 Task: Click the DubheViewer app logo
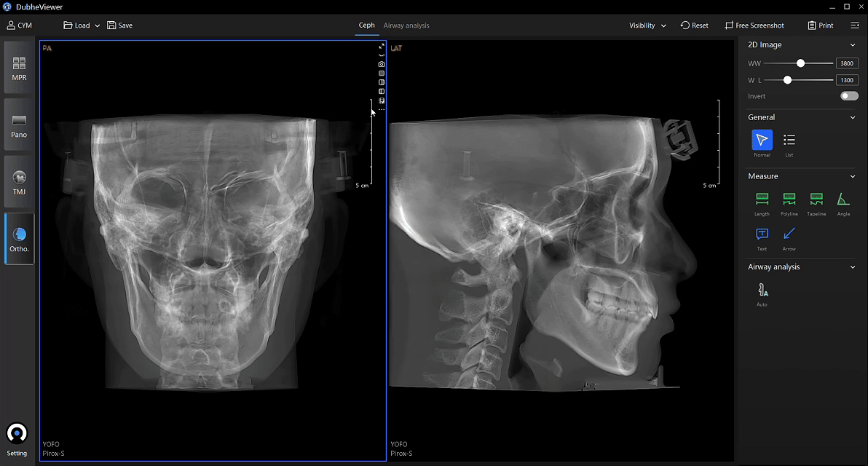click(x=7, y=7)
